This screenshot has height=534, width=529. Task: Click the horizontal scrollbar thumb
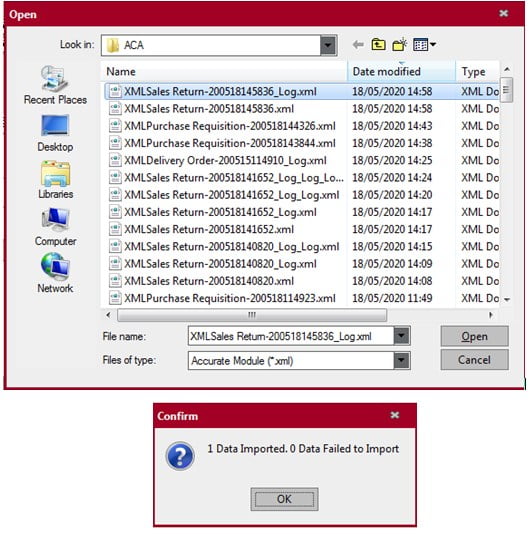click(252, 315)
